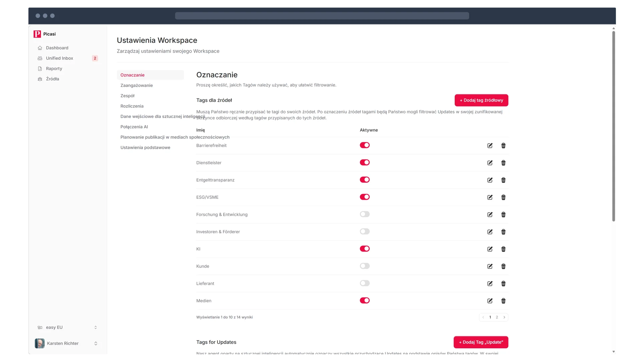Edit the Medien tag
Screen dimensions: 644x362
(490, 301)
